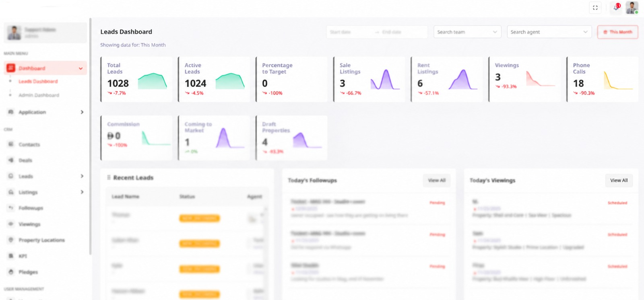Screen dimensions: 644x300
Task: Click the Property Locations sidebar icon
Action: pos(11,240)
